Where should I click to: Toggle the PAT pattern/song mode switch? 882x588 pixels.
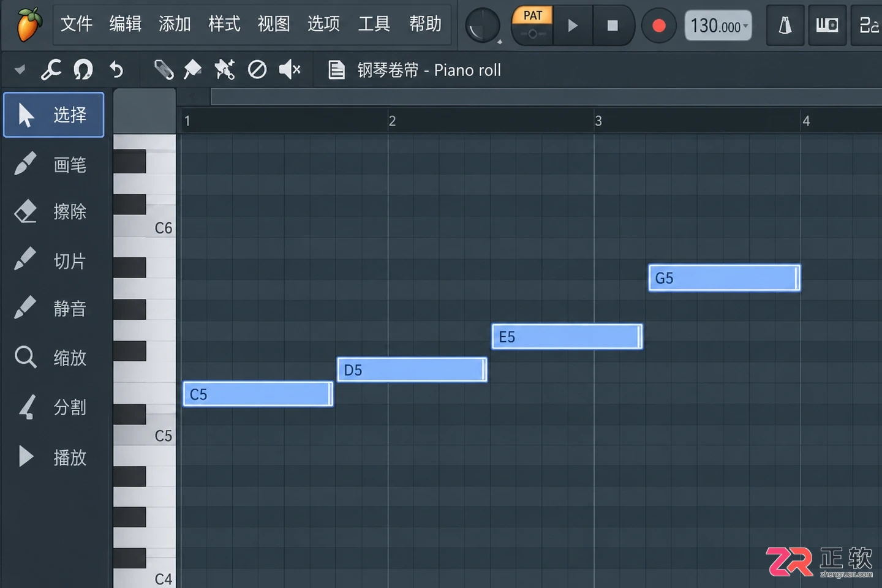(532, 25)
